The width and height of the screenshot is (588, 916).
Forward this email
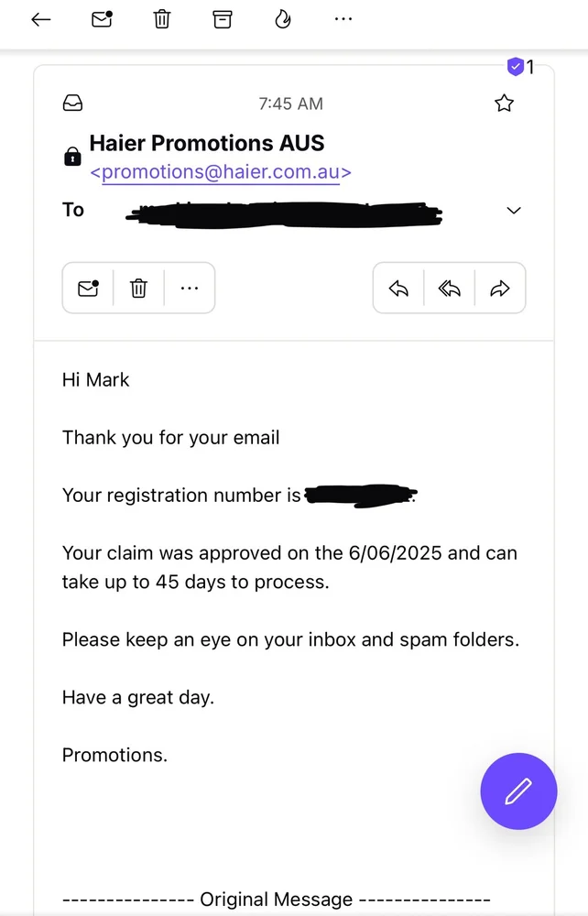tap(500, 289)
